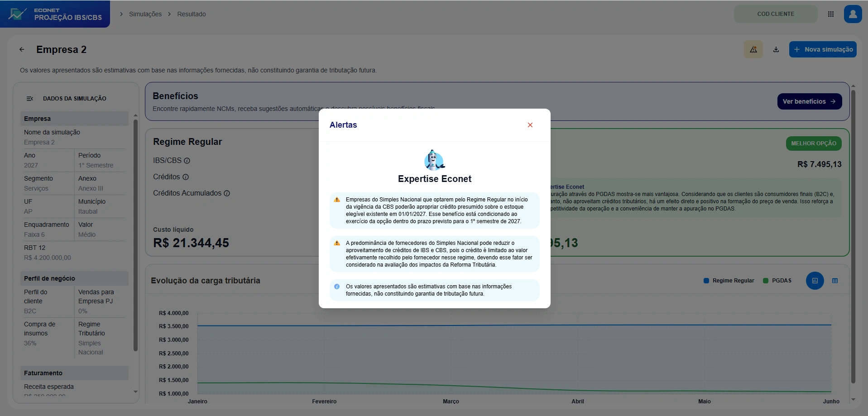Close the Alertas dialog with the X
The width and height of the screenshot is (868, 416).
[530, 125]
